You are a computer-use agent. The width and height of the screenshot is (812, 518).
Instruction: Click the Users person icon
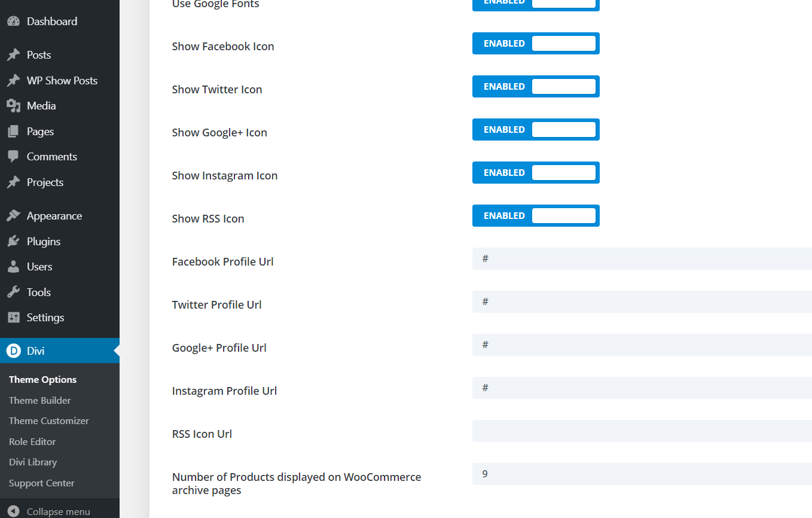[x=13, y=267]
